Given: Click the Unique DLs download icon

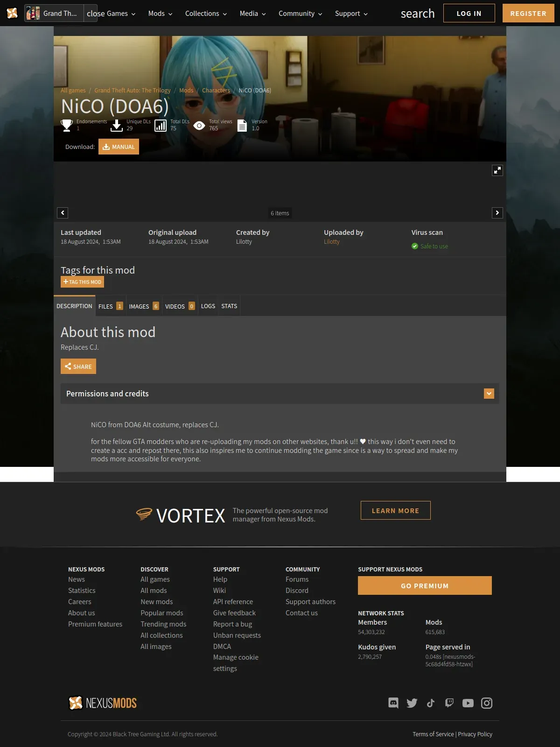Looking at the screenshot, I should coord(117,125).
